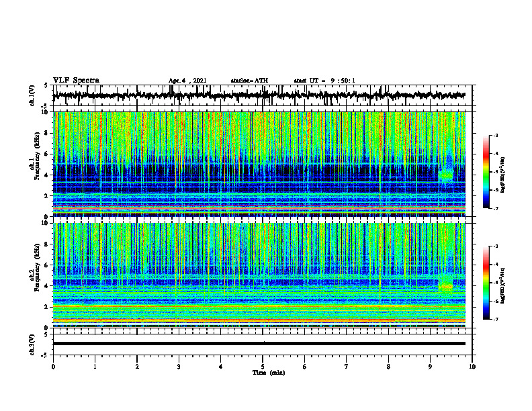Click the time axis tick label "7"
This screenshot has width=532, height=411.
tap(347, 367)
